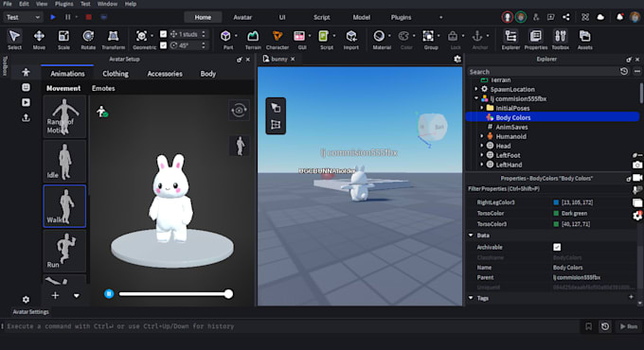The height and width of the screenshot is (350, 644).
Task: Open the Test mode dropdown
Action: (23, 17)
